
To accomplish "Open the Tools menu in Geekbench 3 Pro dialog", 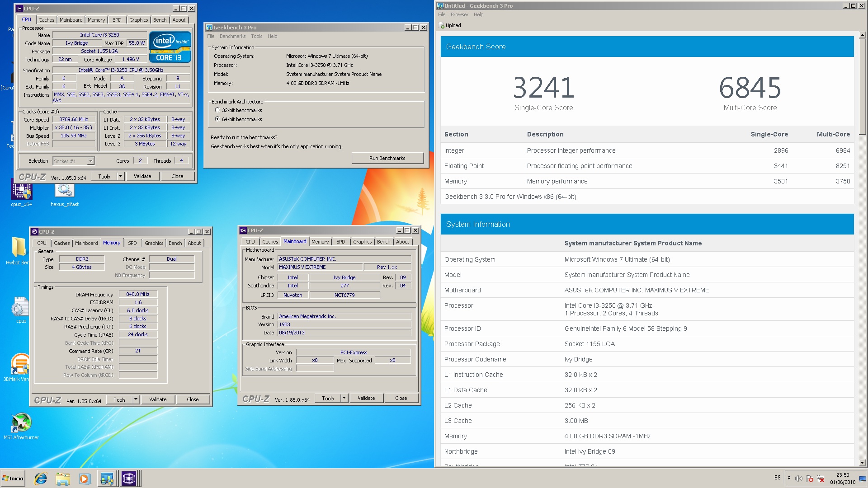I will click(x=256, y=36).
